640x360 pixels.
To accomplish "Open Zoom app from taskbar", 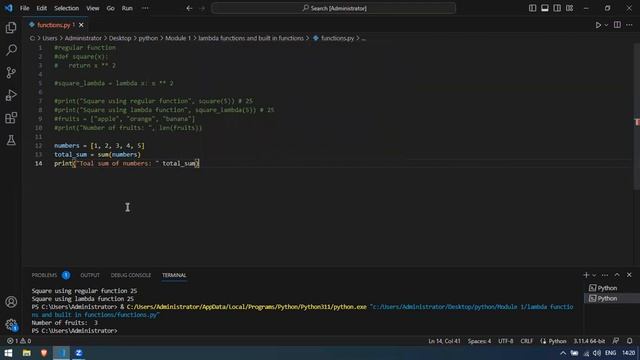I will click(x=79, y=353).
